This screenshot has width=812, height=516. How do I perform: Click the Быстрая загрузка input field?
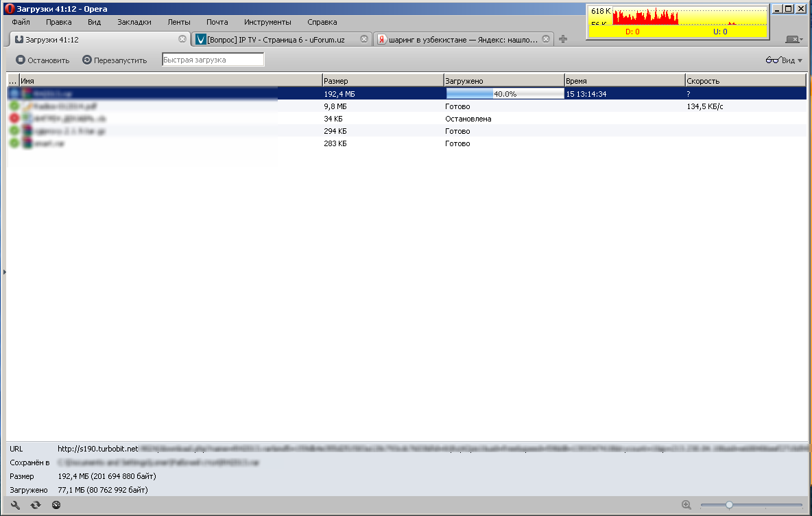click(213, 60)
